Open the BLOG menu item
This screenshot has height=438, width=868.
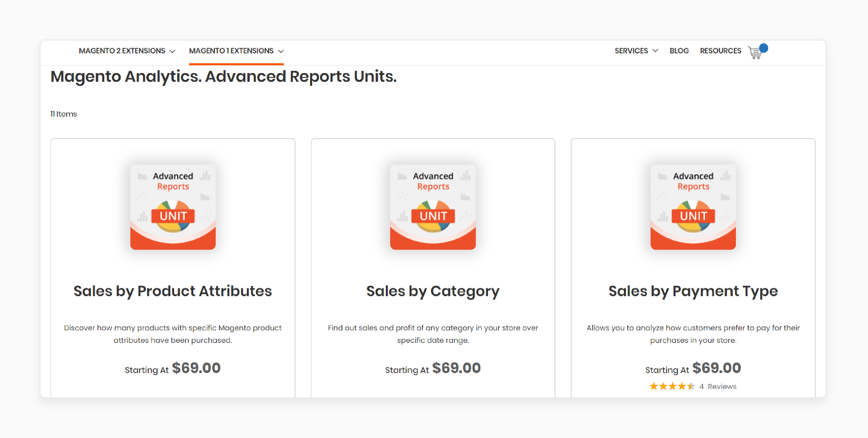click(x=679, y=50)
